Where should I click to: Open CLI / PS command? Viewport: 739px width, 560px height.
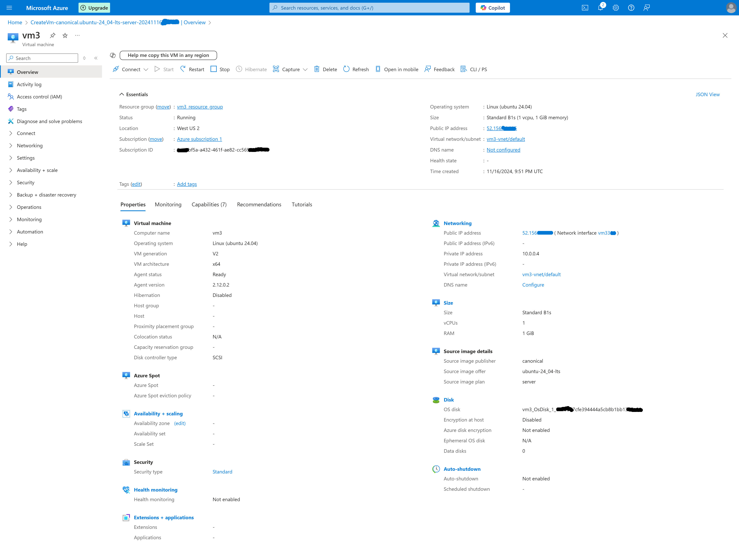tap(474, 69)
